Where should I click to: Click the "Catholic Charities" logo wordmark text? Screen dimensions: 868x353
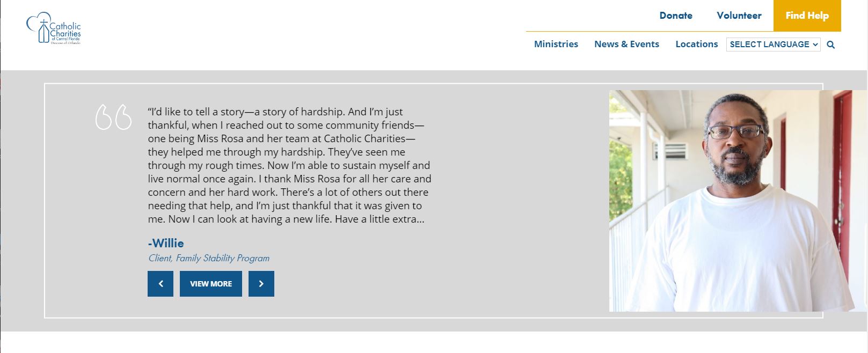point(65,30)
